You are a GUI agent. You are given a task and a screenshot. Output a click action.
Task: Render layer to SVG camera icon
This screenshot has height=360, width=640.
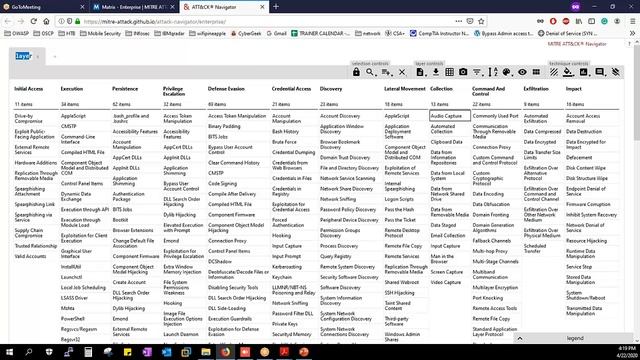[x=463, y=72]
